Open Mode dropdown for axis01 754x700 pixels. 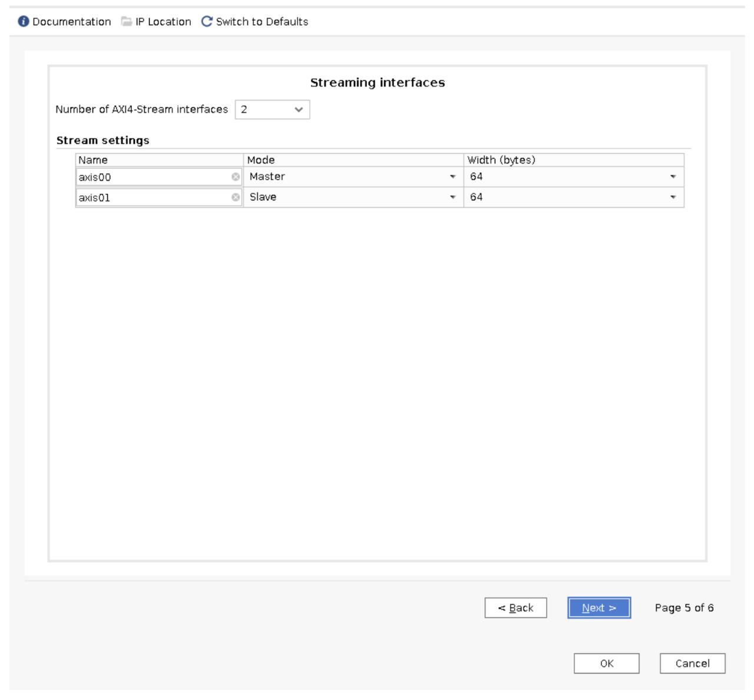(353, 197)
